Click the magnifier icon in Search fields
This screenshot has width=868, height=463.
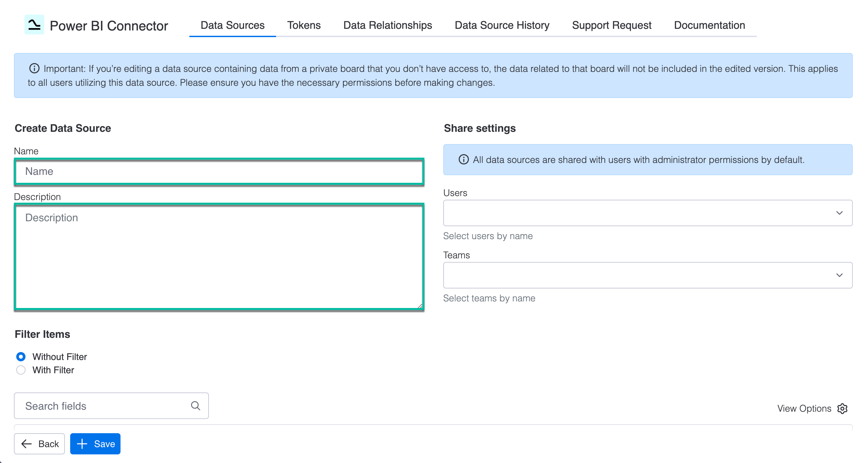[x=195, y=406]
